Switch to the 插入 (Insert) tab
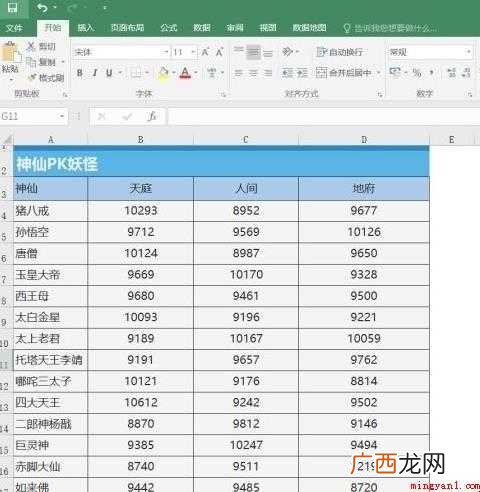The image size is (480, 492). pyautogui.click(x=86, y=28)
